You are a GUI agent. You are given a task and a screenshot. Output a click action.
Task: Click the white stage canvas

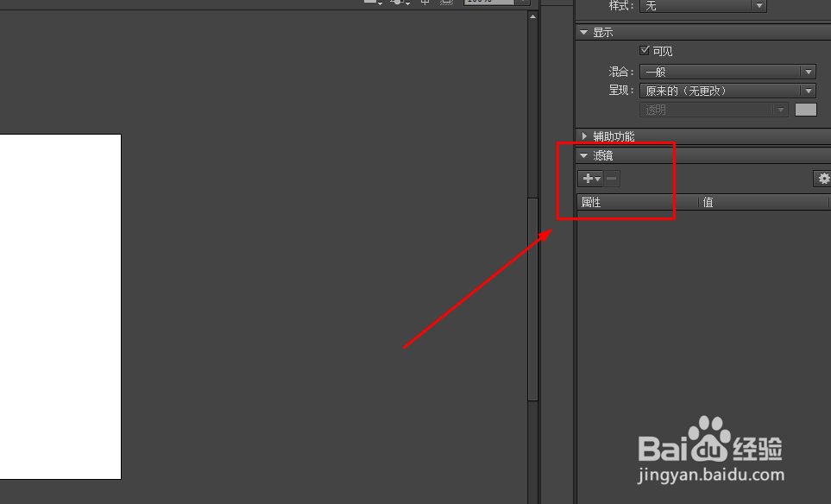point(60,306)
